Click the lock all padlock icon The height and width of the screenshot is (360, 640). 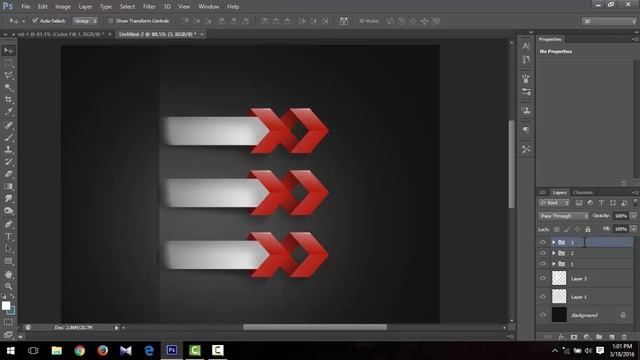coord(588,229)
